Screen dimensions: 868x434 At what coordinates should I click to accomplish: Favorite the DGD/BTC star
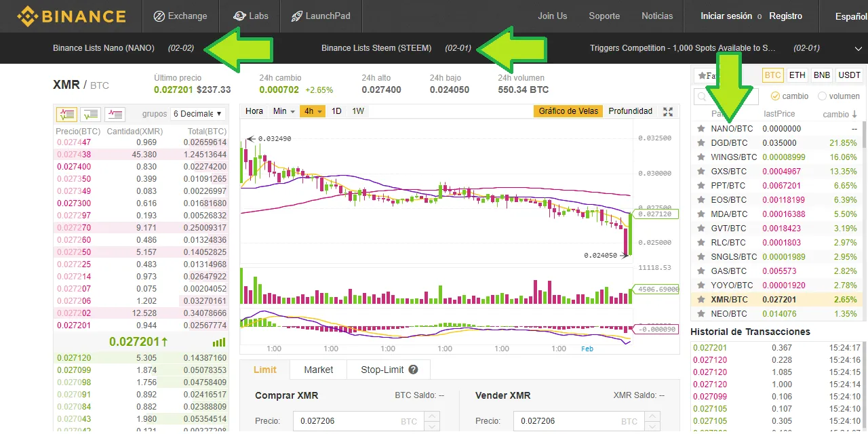click(x=701, y=142)
